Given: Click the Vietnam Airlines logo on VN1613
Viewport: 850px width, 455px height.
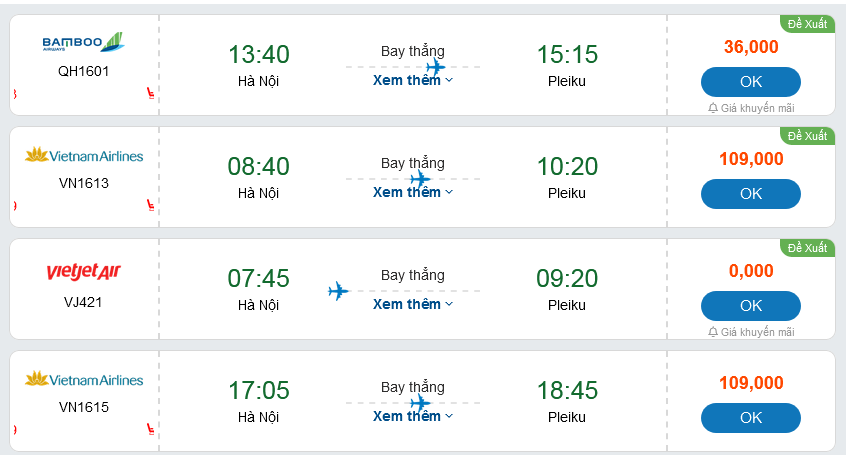Looking at the screenshot, I should click(83, 155).
